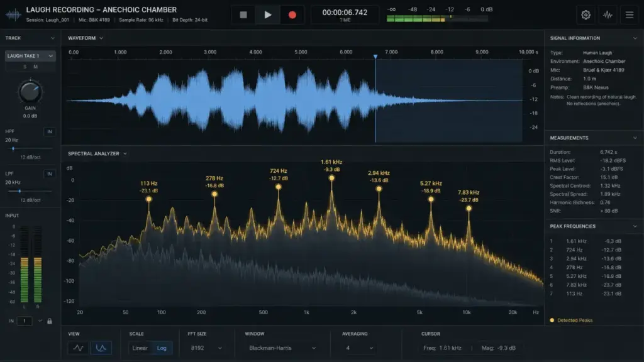Solo the Laugh Take 1 track
Viewport: 644px width, 362px height.
[25, 67]
